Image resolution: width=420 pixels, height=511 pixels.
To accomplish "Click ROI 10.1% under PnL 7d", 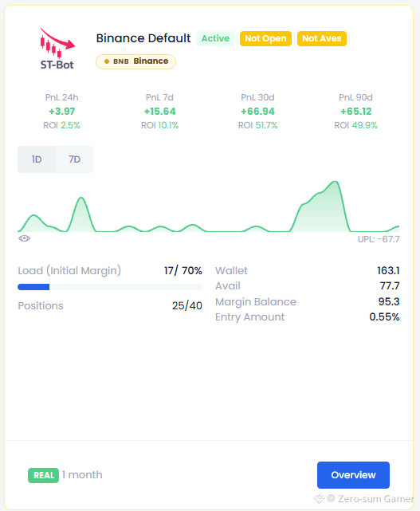I will (159, 125).
